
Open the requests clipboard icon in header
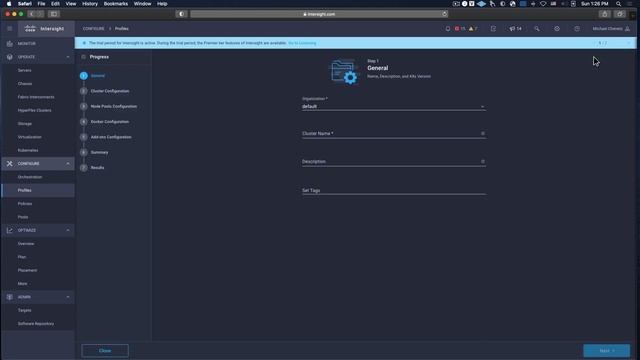pos(493,29)
